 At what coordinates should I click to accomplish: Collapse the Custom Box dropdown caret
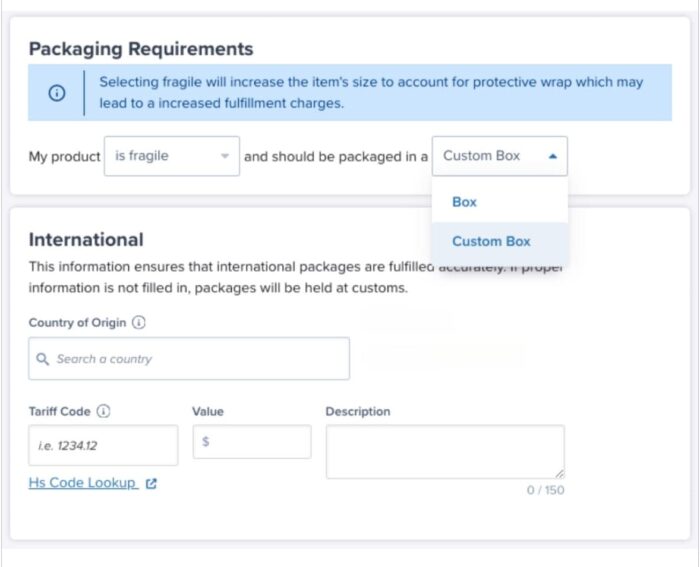coord(553,156)
